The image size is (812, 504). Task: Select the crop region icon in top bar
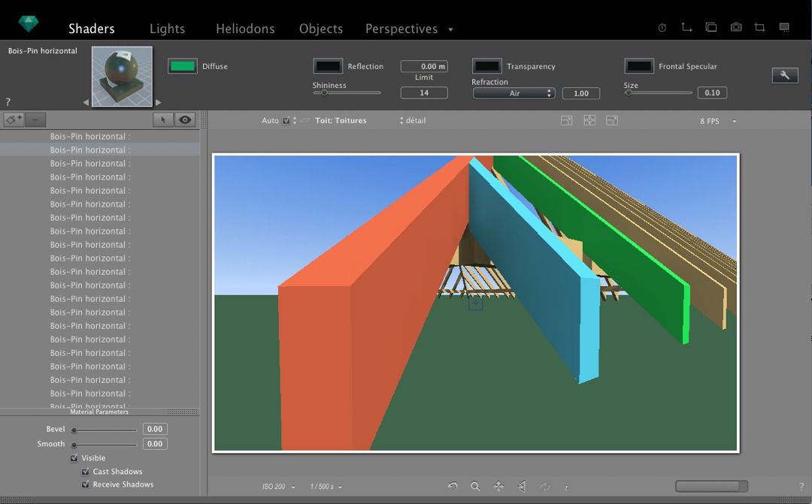pos(759,28)
